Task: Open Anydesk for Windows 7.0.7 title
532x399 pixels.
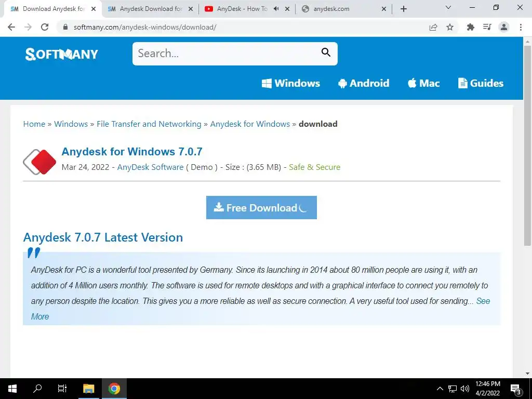Action: click(x=132, y=151)
